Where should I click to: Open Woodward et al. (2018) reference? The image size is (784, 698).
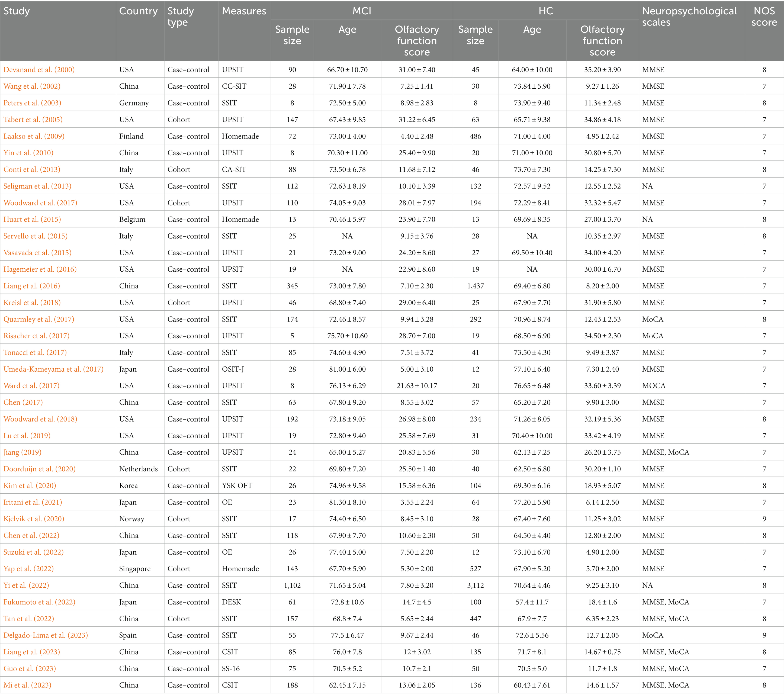pos(40,419)
